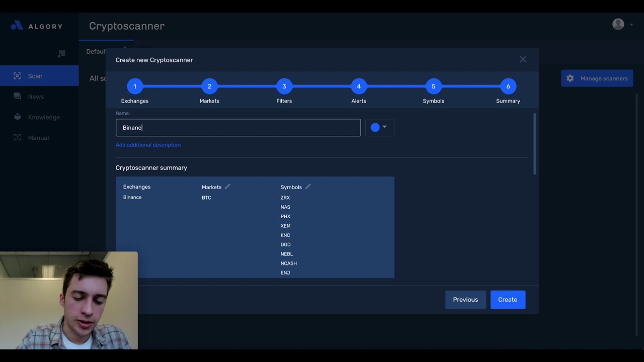Collapse the sidebar with the menu-fold icon
644x362 pixels.
[x=61, y=54]
